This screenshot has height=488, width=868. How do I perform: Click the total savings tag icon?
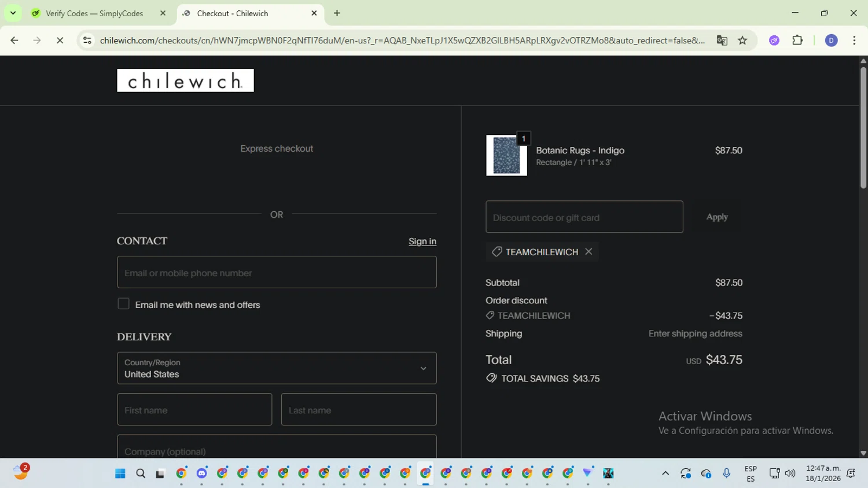(491, 378)
